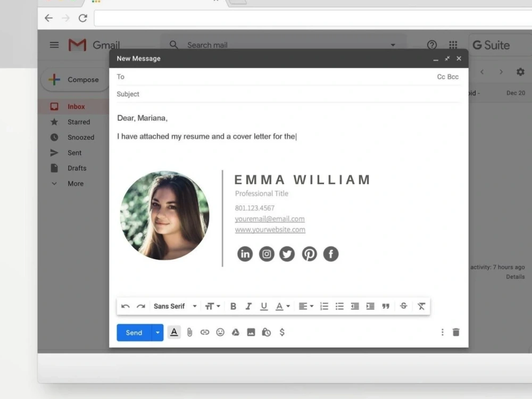Open the text size dropdown
Viewport: 532px width, 399px height.
pos(213,306)
